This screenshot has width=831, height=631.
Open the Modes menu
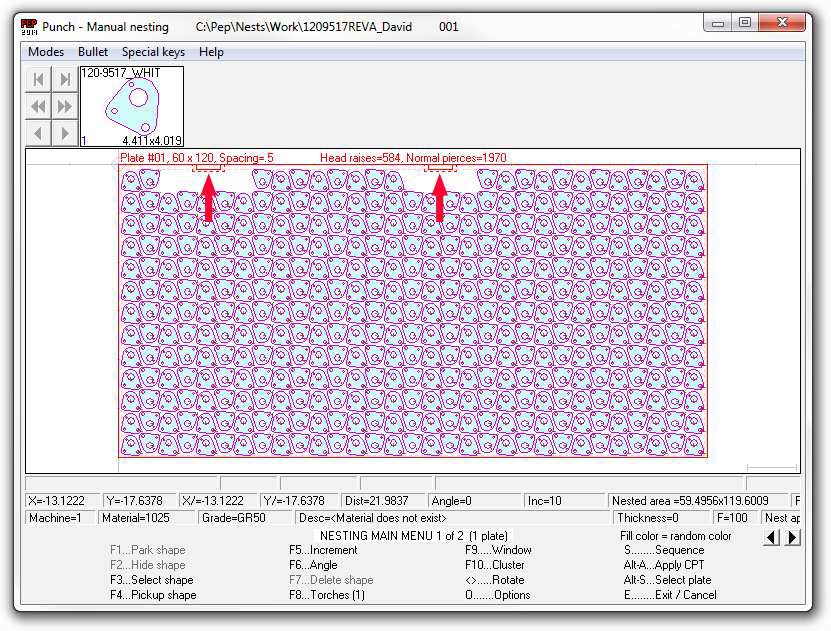tap(46, 52)
